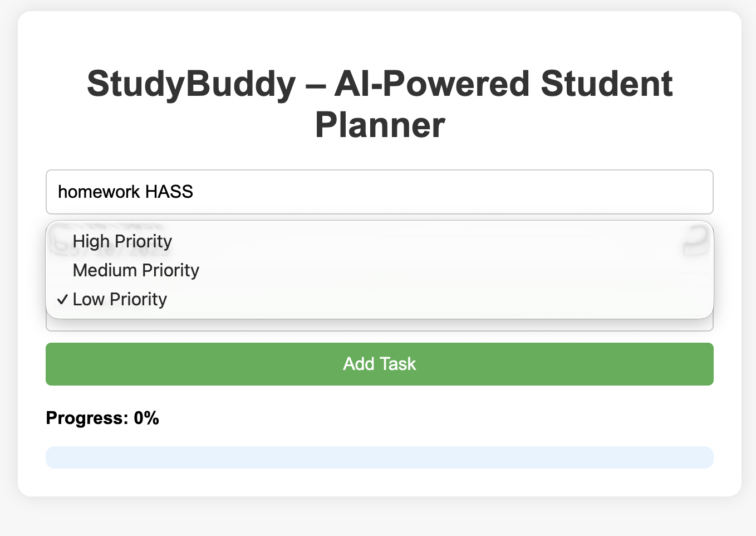Choose Medium Priority from the list
The height and width of the screenshot is (536, 756).
tap(136, 270)
